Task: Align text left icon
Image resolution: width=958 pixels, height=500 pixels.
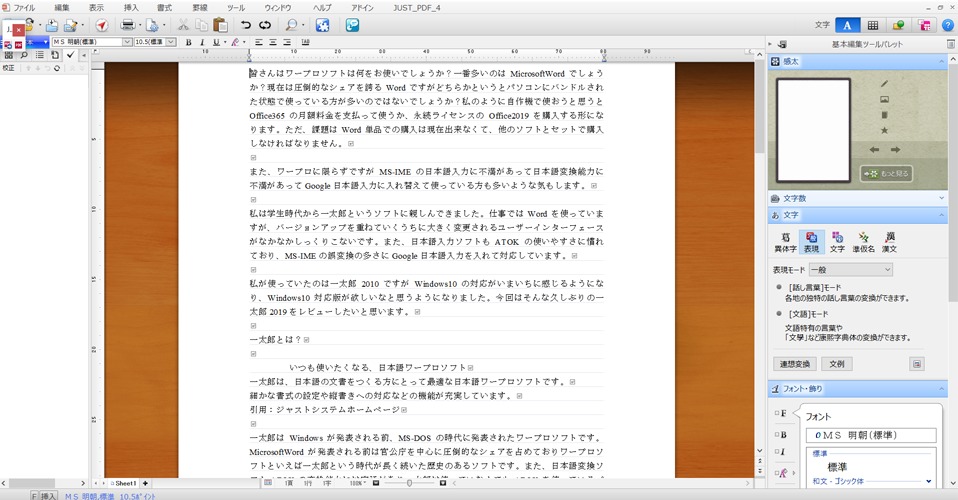Action: tap(258, 42)
